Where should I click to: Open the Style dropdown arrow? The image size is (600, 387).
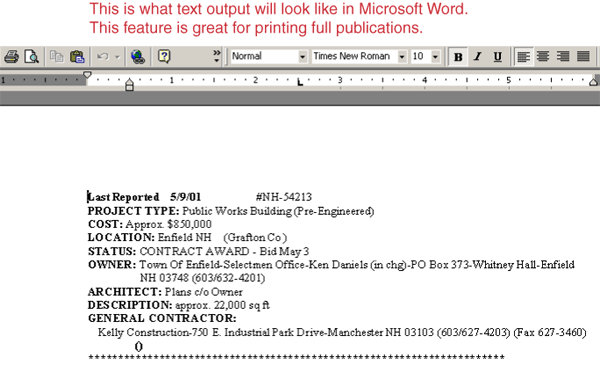click(x=302, y=57)
